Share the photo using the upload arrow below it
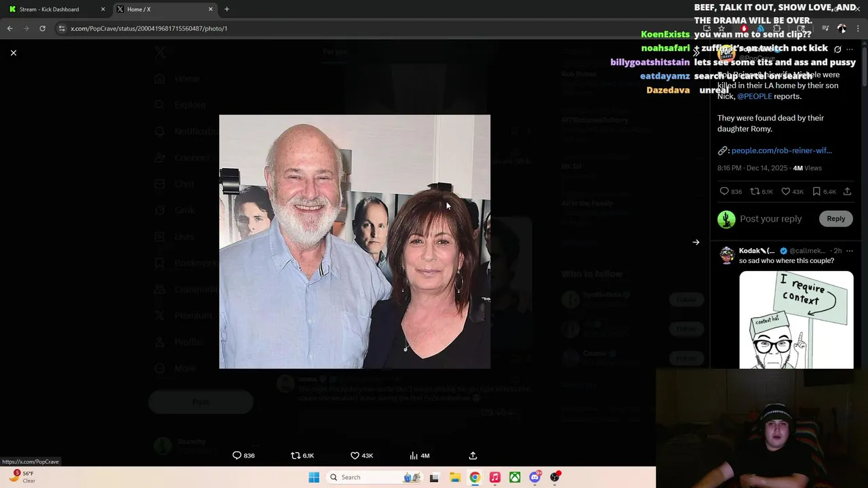The image size is (868, 488). (x=473, y=455)
